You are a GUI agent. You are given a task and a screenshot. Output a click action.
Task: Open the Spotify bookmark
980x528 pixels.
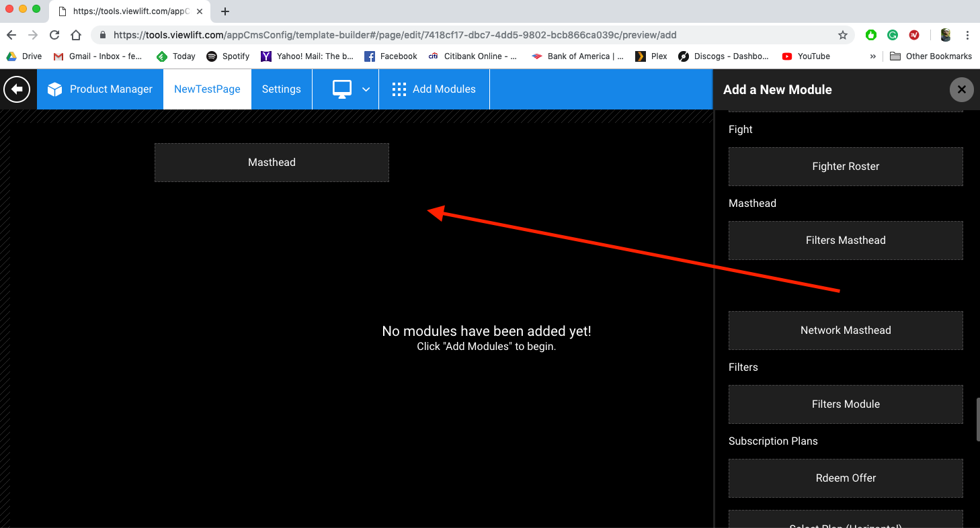tap(228, 56)
